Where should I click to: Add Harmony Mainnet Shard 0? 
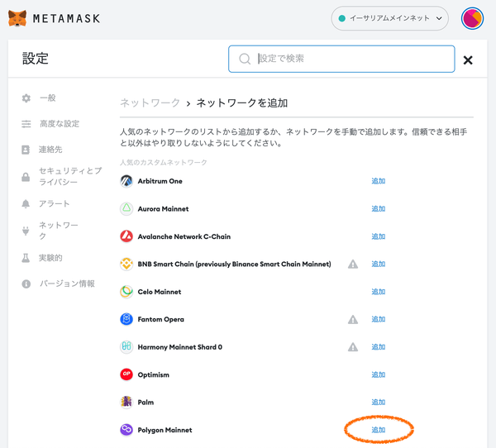[379, 347]
